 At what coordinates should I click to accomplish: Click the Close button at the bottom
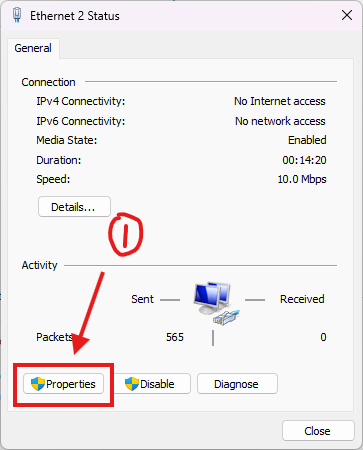pos(318,431)
